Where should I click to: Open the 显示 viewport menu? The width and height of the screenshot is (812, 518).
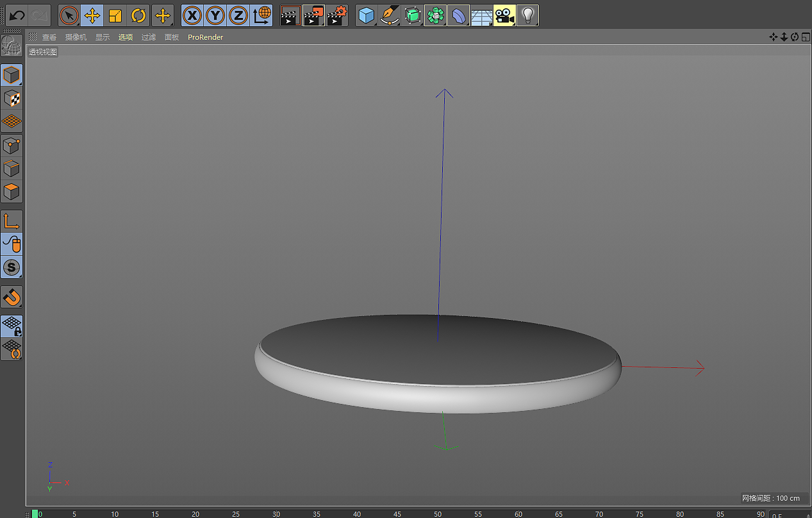tap(103, 37)
